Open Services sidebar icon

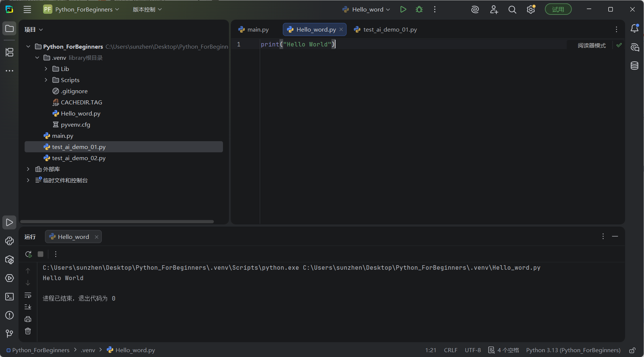[x=10, y=278]
